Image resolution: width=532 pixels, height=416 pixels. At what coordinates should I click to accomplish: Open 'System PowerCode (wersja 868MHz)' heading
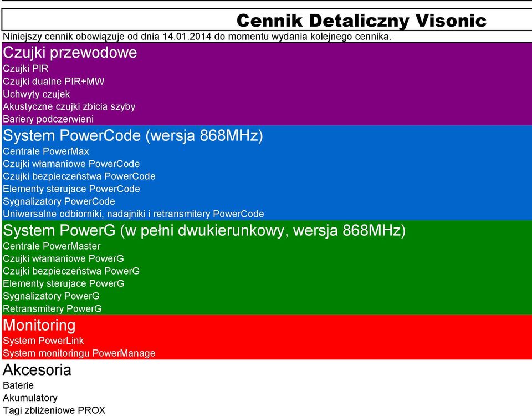[x=132, y=135]
